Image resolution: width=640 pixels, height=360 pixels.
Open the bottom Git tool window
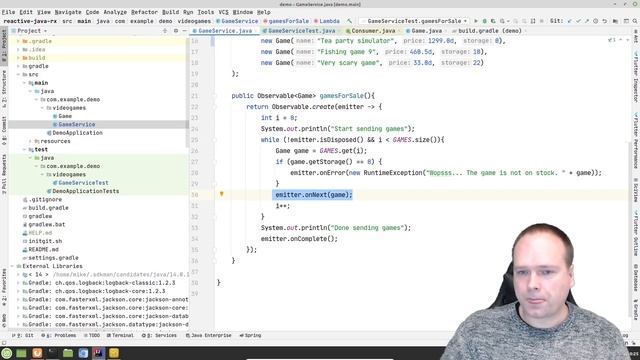(x=23, y=336)
